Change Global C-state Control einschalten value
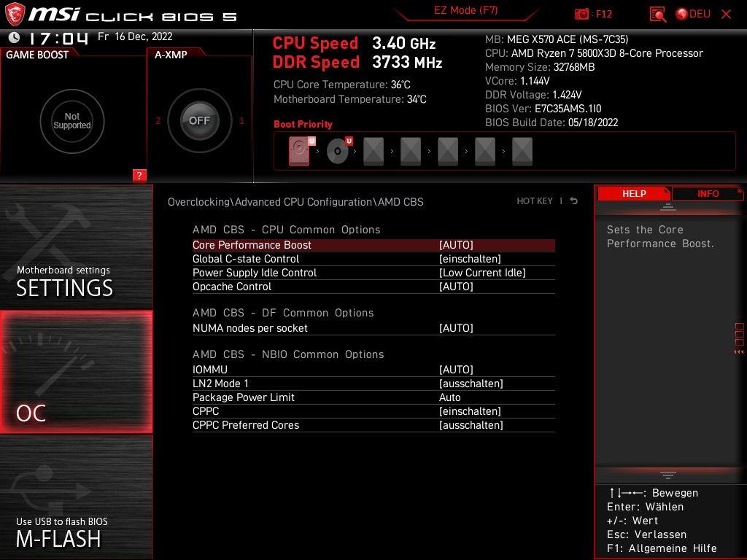The width and height of the screenshot is (747, 560). pyautogui.click(x=470, y=259)
